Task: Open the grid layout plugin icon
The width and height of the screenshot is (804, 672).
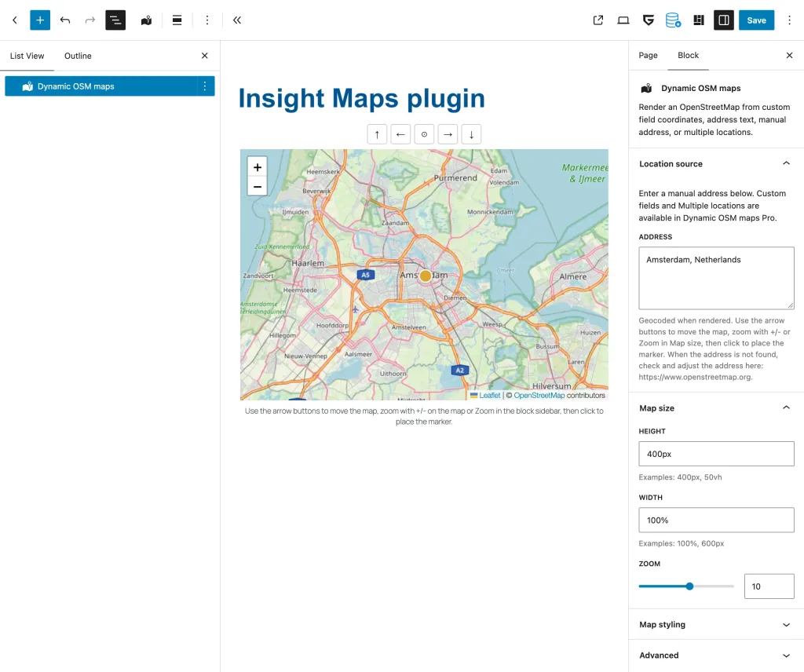Action: coord(698,20)
